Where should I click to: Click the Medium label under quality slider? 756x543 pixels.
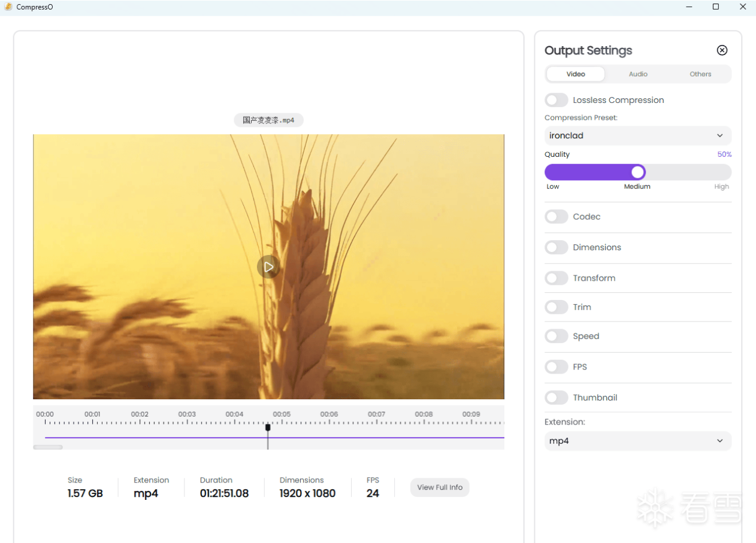pyautogui.click(x=637, y=187)
